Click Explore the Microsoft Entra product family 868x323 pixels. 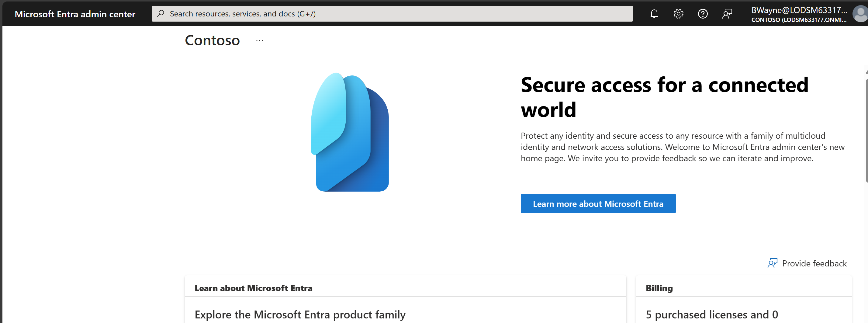tap(300, 314)
